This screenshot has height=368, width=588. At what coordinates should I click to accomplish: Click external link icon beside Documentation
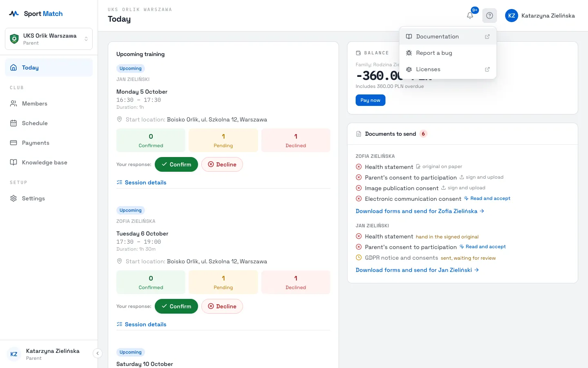coord(487,36)
